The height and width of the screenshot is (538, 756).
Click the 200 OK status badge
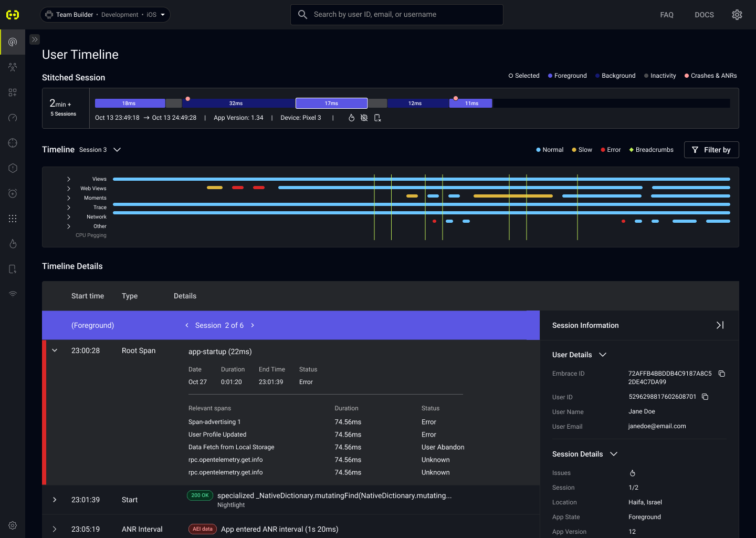pyautogui.click(x=200, y=495)
